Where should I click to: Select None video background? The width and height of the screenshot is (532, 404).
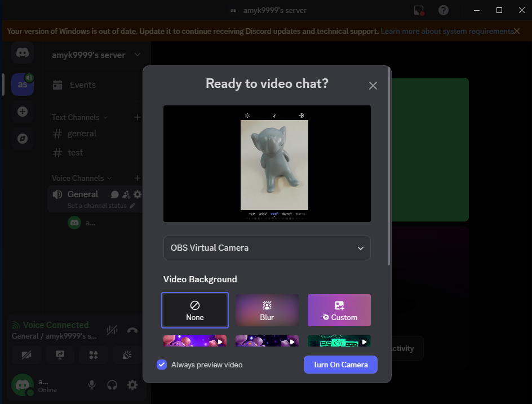pyautogui.click(x=195, y=310)
